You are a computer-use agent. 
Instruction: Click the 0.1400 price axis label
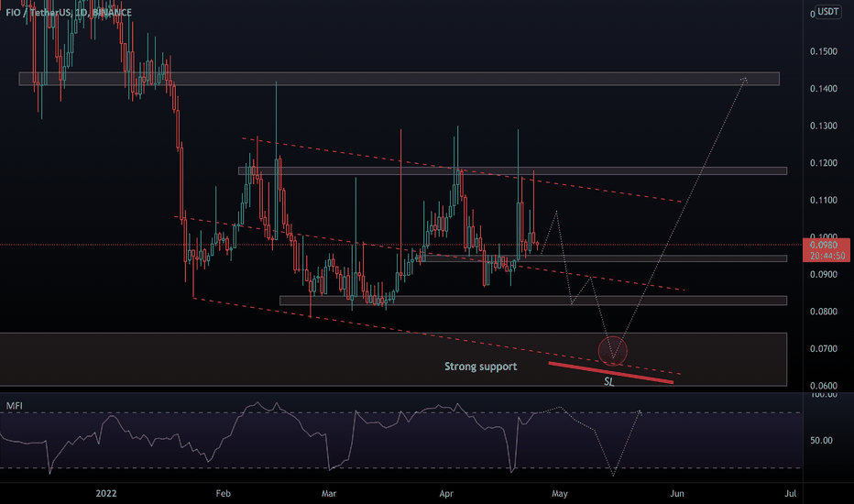click(824, 88)
